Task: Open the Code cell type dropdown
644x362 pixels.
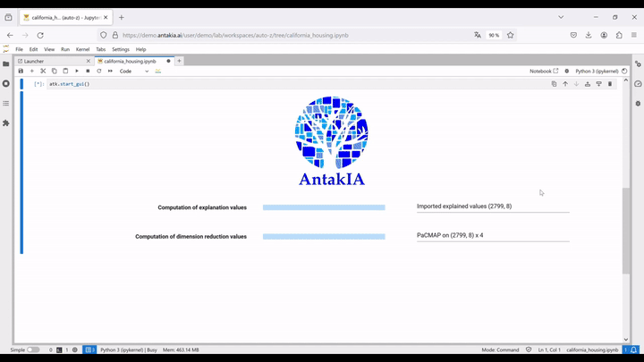Action: (134, 71)
